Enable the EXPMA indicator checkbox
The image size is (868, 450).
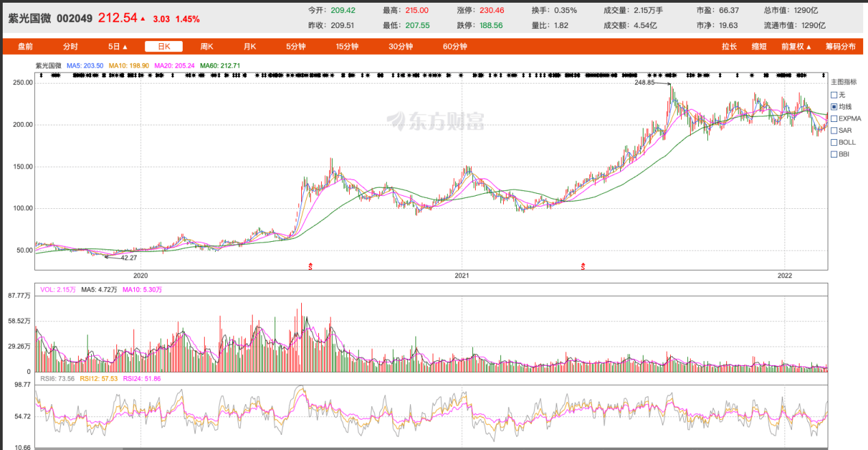pyautogui.click(x=834, y=118)
